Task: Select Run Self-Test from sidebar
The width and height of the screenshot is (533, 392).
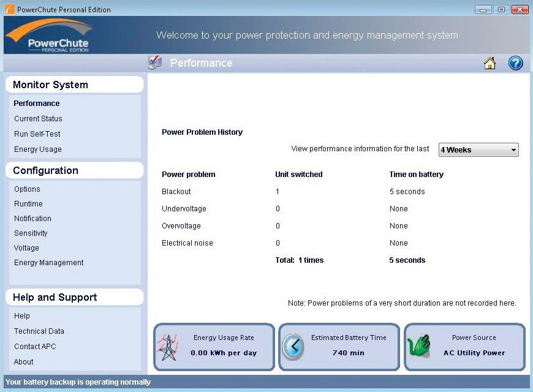Action: (37, 134)
